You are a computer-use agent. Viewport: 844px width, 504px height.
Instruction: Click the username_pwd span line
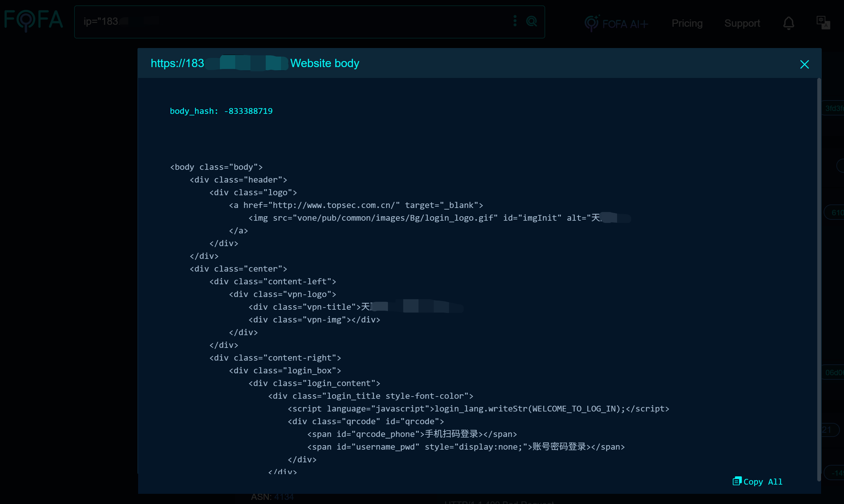466,446
